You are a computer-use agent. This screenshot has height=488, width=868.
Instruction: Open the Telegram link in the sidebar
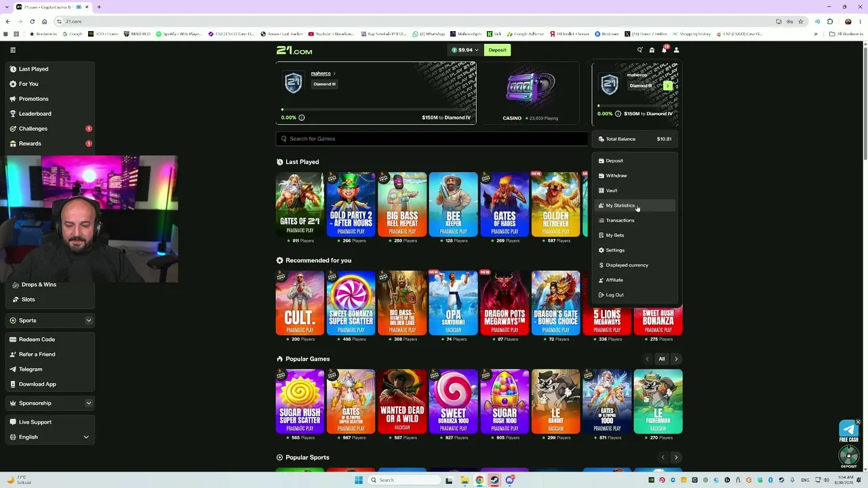pos(51,369)
